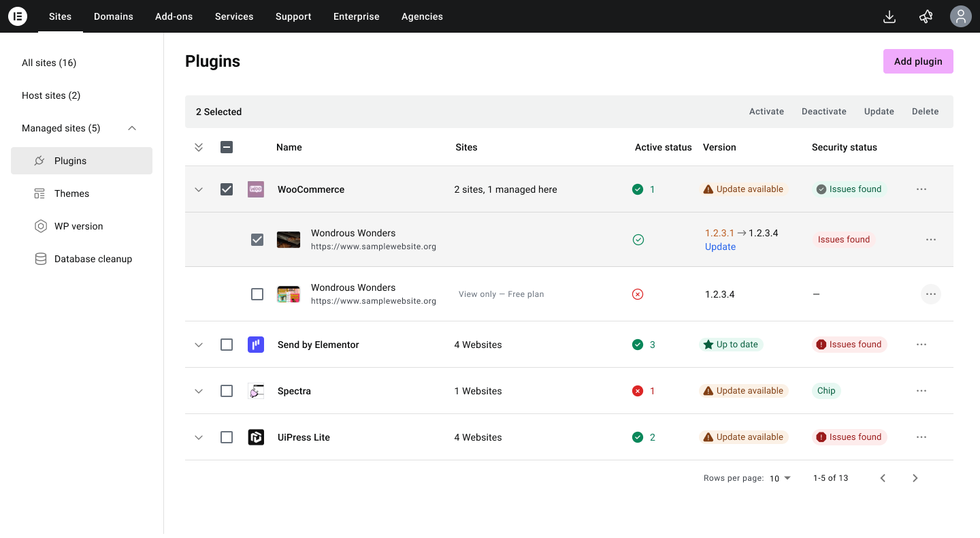Click the '1-5 of 13' pagination text
Screen dimensions: 980x538
[x=830, y=478]
